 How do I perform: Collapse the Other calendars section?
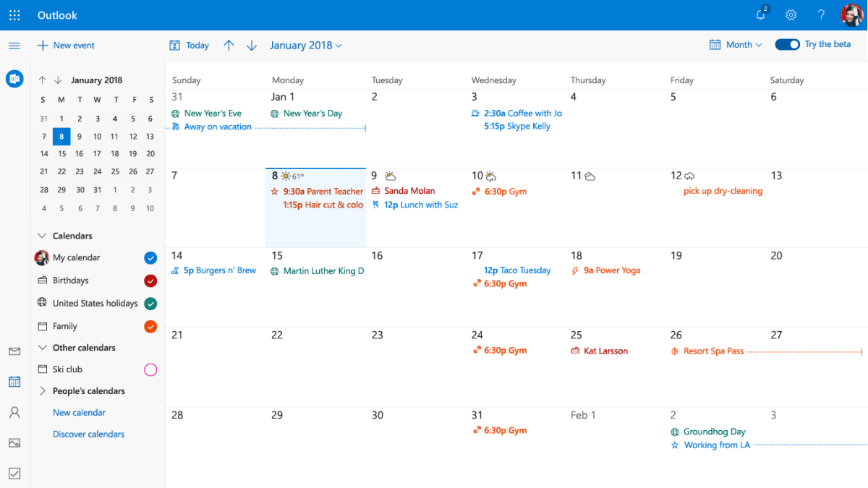point(42,348)
